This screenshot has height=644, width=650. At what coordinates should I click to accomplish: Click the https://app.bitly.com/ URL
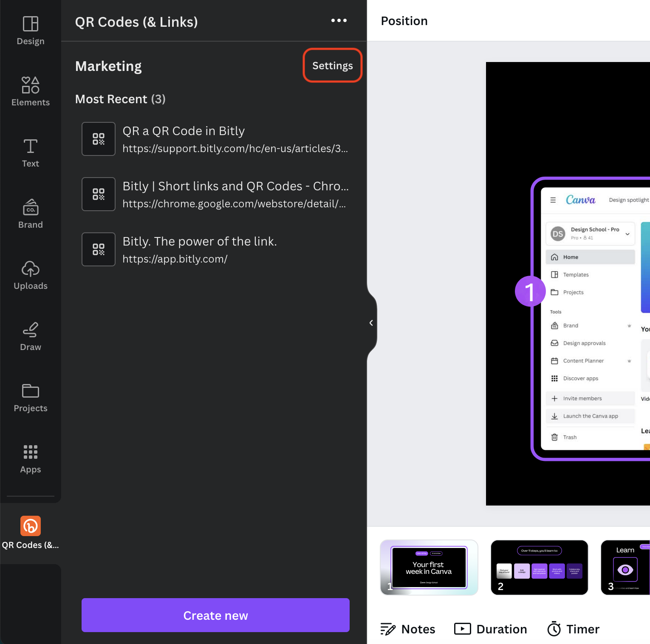click(x=175, y=259)
